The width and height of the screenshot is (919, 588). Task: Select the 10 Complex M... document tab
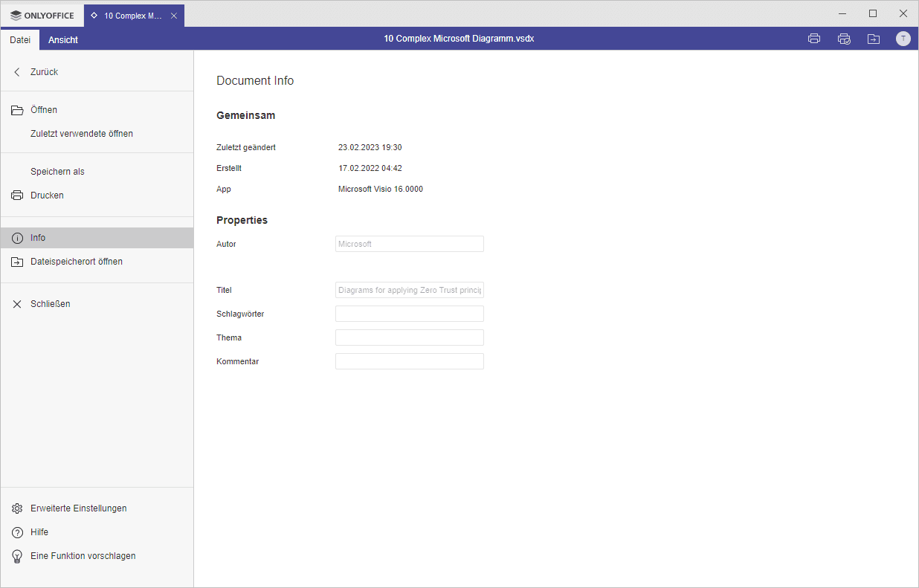point(134,16)
